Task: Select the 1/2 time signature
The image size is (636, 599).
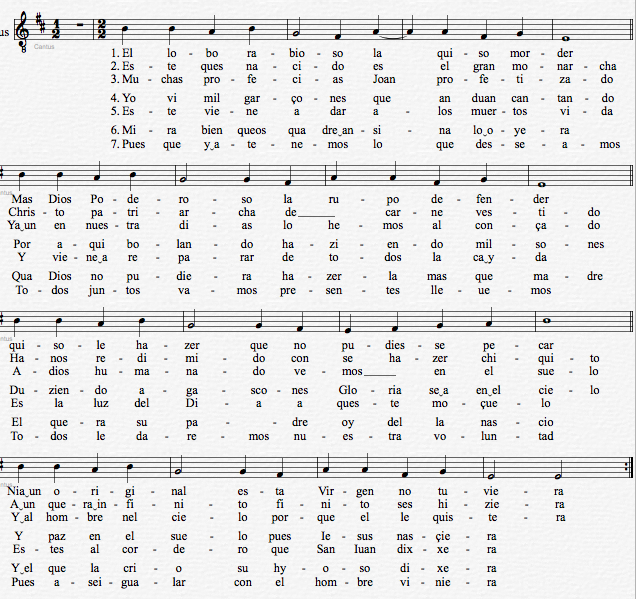Action: 54,32
